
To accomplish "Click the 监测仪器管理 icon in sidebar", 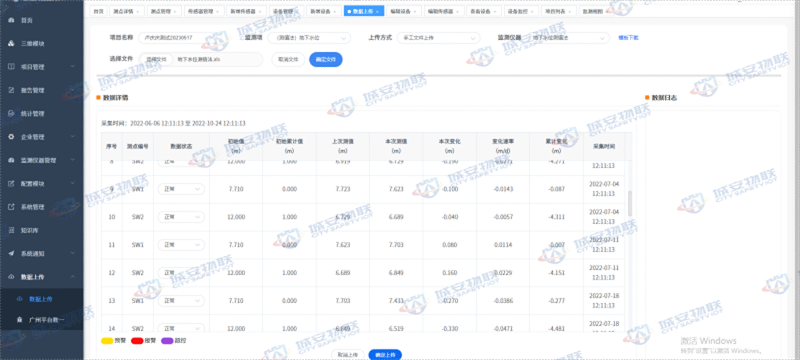I will click(x=12, y=160).
